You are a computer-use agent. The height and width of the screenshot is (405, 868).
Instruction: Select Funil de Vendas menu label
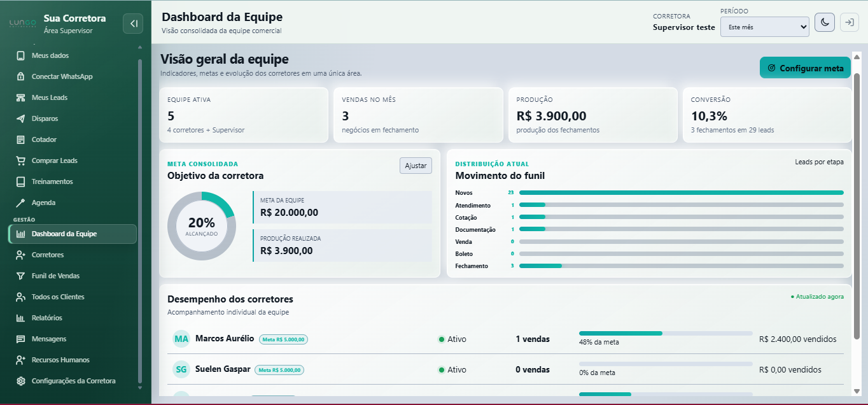pos(56,276)
